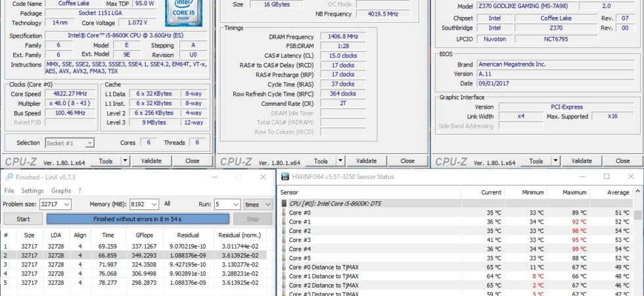Click Validate in right CPU-Z window
The image size is (644, 296).
click(x=582, y=160)
